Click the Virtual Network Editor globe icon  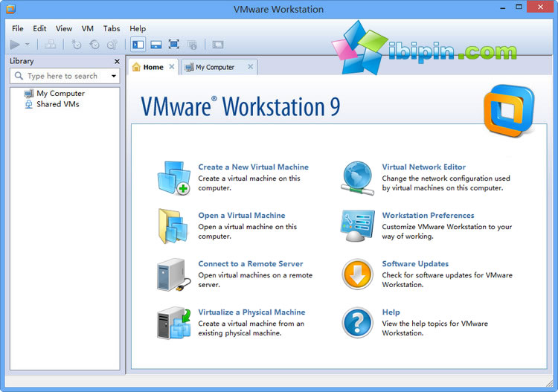tap(357, 178)
